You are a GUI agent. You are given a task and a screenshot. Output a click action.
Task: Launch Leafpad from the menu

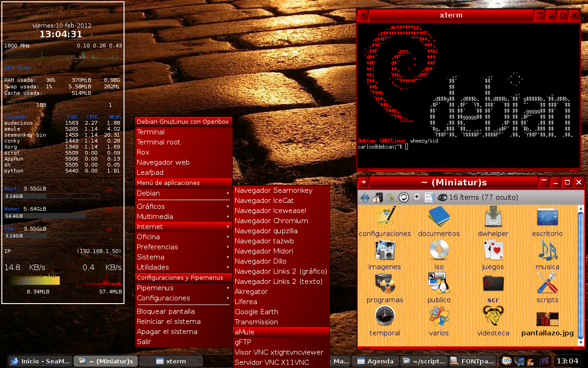click(184, 172)
